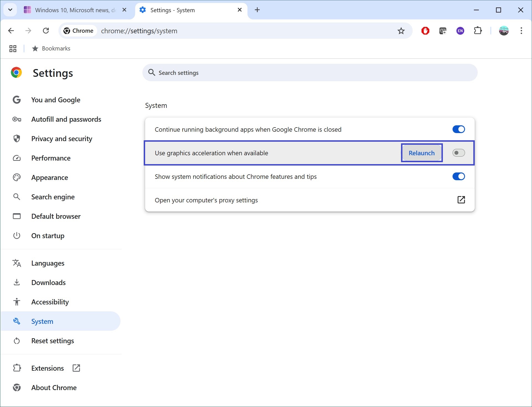Screen dimensions: 532x407
Task: Open a new tab with plus button
Action: (257, 10)
